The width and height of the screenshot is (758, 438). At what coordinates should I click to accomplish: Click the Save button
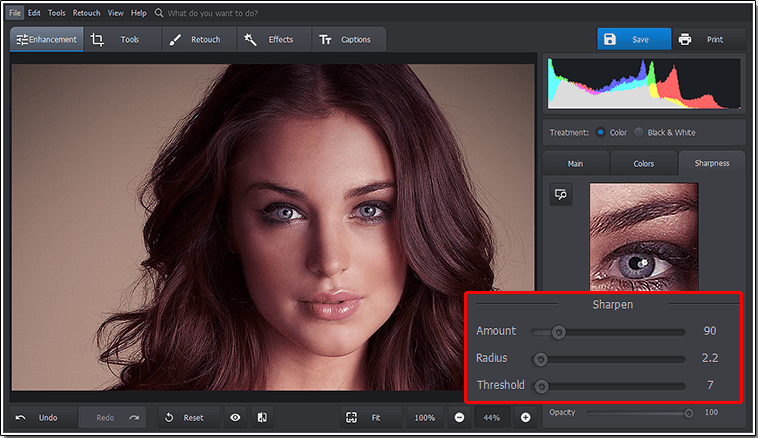(x=634, y=39)
